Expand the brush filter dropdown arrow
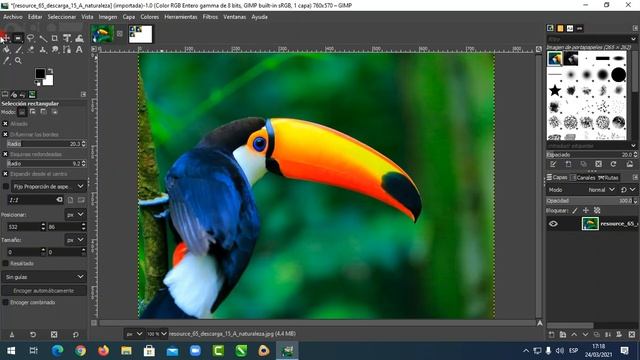This screenshot has width=640, height=360. pos(633,39)
